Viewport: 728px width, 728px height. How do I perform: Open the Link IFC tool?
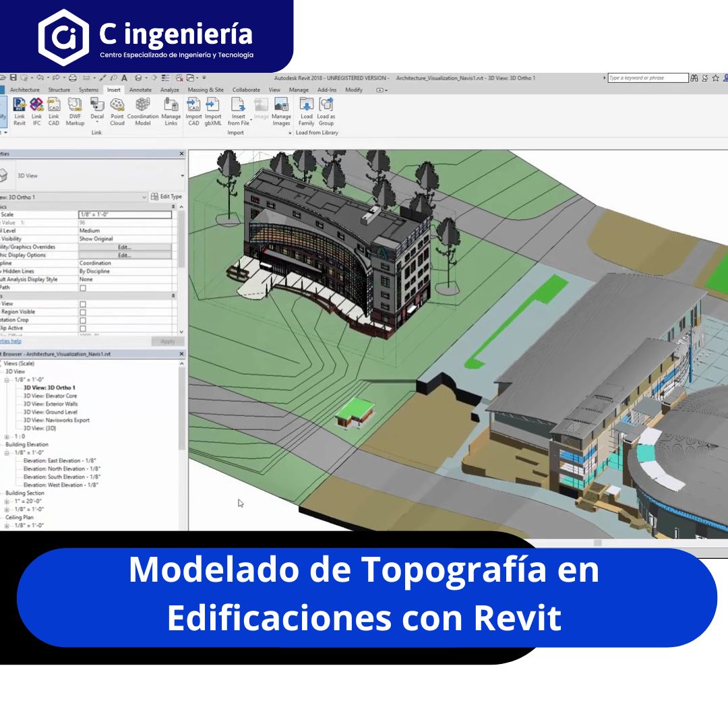click(37, 108)
